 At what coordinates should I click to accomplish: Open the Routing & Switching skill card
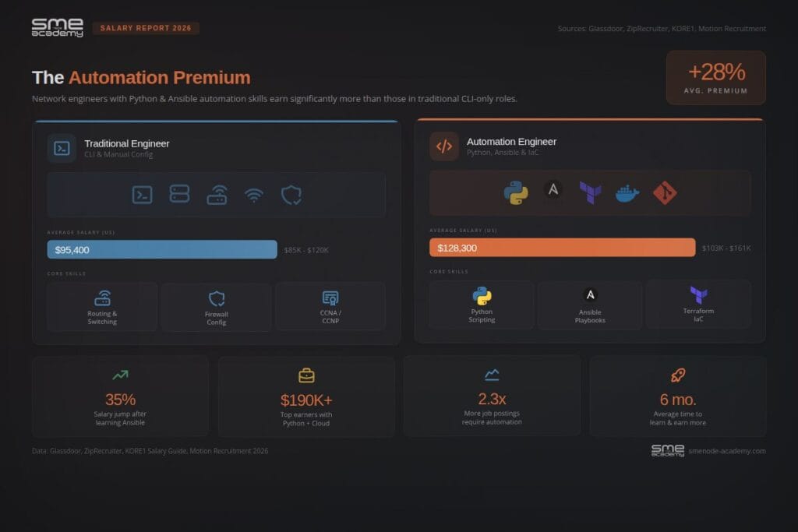point(102,307)
